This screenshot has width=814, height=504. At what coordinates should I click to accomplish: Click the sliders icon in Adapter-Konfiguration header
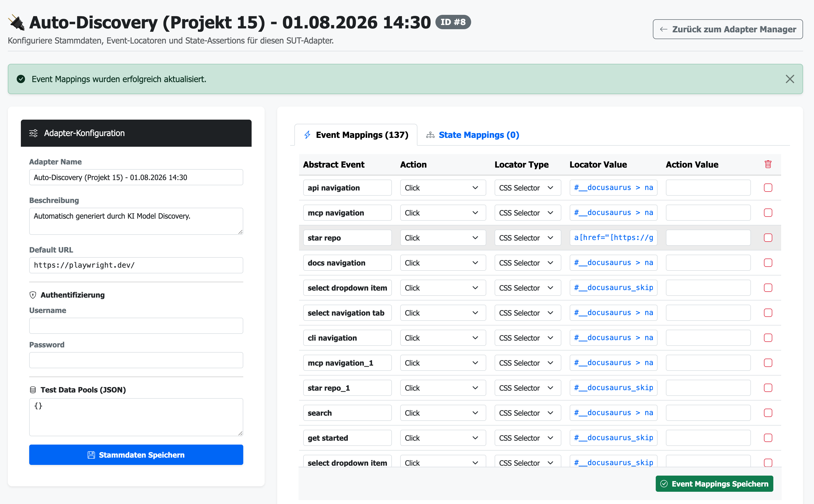point(33,133)
